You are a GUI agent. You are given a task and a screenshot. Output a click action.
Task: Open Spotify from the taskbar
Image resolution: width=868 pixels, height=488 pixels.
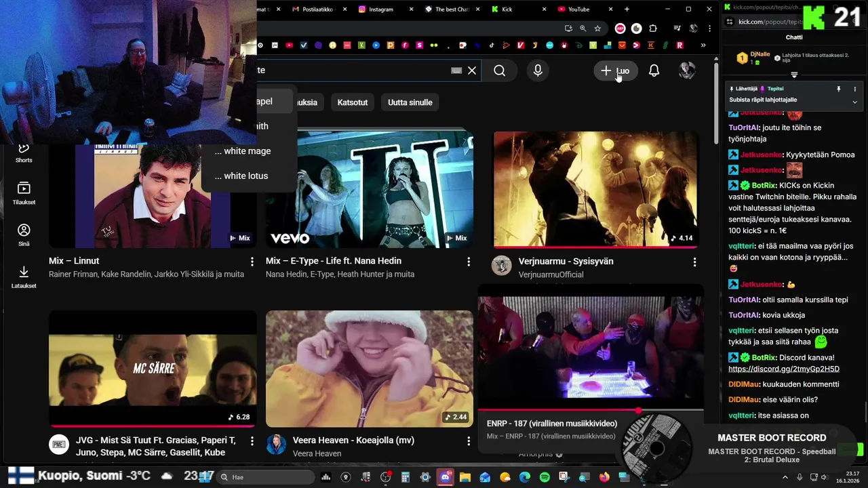[545, 477]
